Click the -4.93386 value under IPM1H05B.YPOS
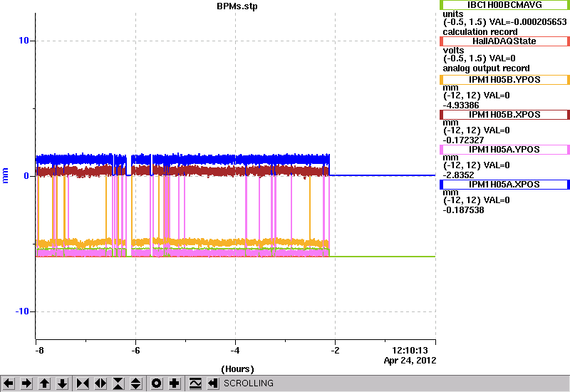The width and height of the screenshot is (570, 392). coord(461,105)
